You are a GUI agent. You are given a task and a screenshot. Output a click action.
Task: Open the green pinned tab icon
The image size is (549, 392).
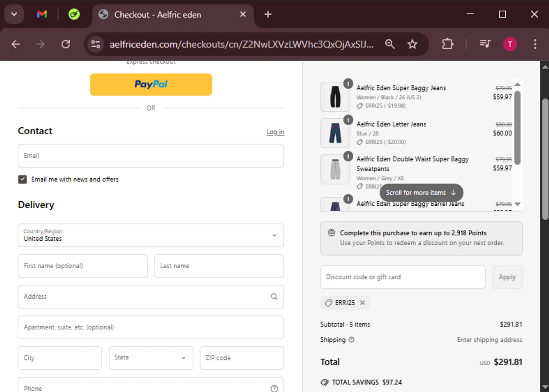click(74, 14)
